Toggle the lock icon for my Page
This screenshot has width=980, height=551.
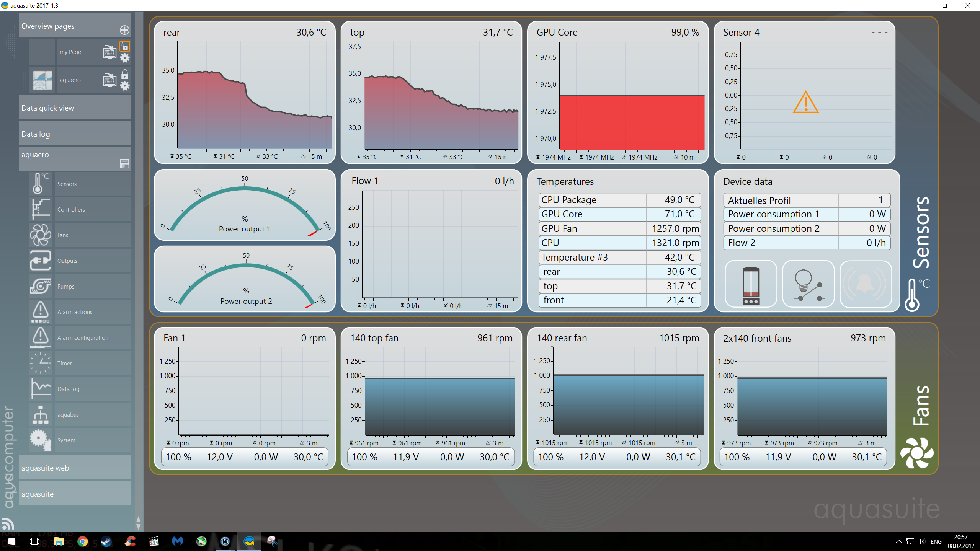(x=125, y=46)
